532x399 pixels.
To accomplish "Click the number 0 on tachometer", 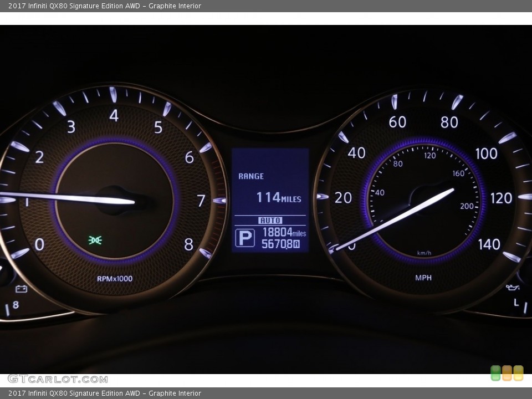I will pos(39,244).
